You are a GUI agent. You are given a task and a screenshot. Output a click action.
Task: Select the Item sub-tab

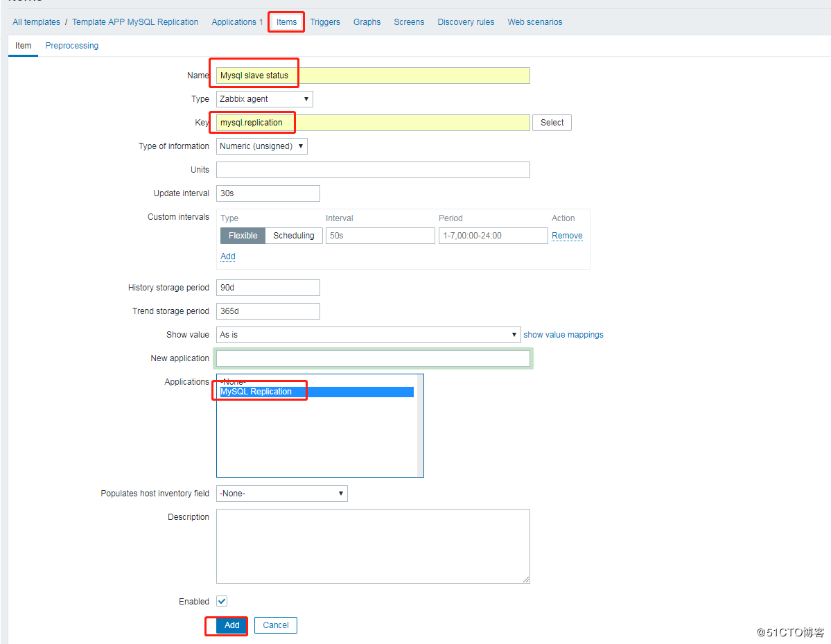23,46
